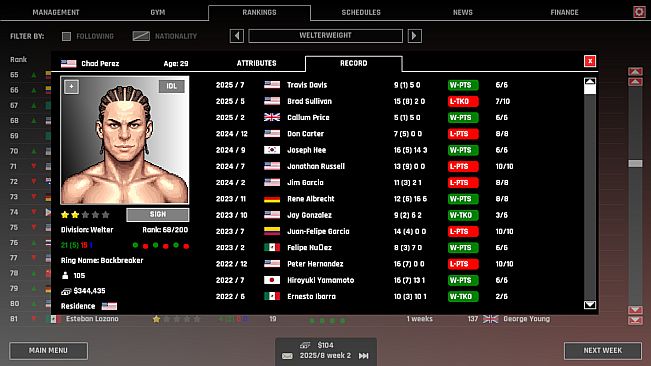Select opponent Don Carter
The width and height of the screenshot is (651, 366).
coord(305,134)
